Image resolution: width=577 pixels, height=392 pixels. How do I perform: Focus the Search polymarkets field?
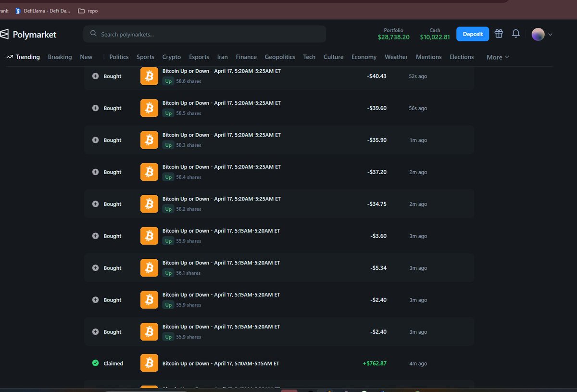point(204,34)
